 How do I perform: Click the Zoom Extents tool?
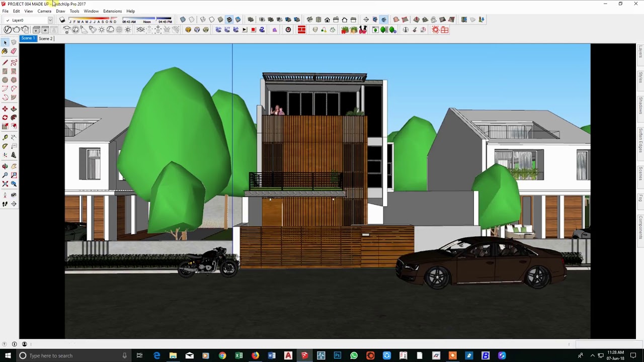coord(5,184)
